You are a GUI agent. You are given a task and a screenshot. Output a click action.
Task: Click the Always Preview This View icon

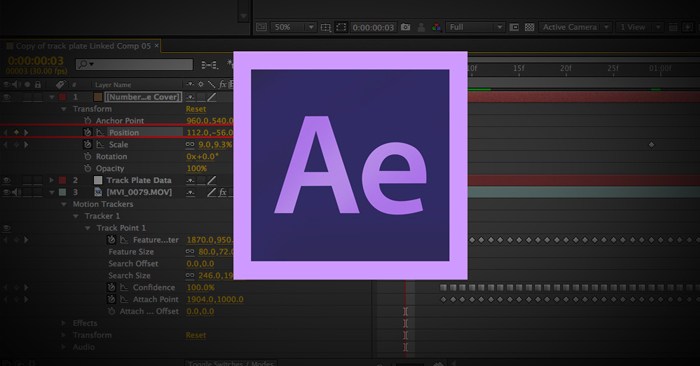[261, 27]
